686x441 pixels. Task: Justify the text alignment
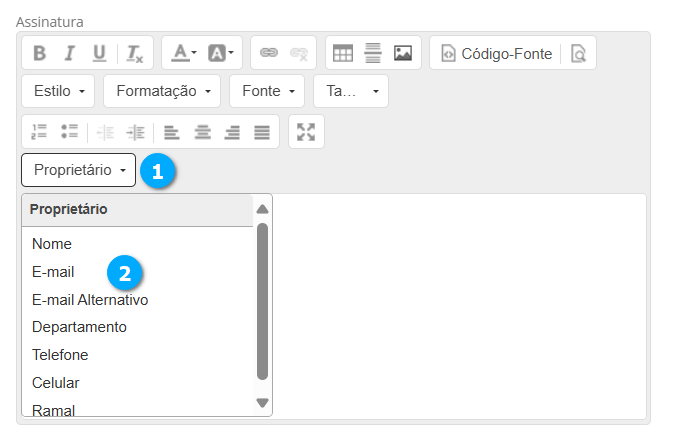coord(261,132)
